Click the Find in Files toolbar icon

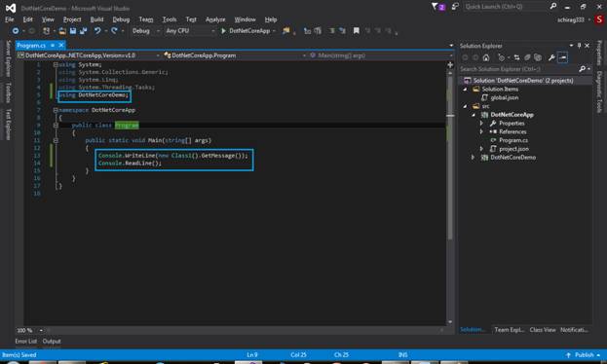286,30
